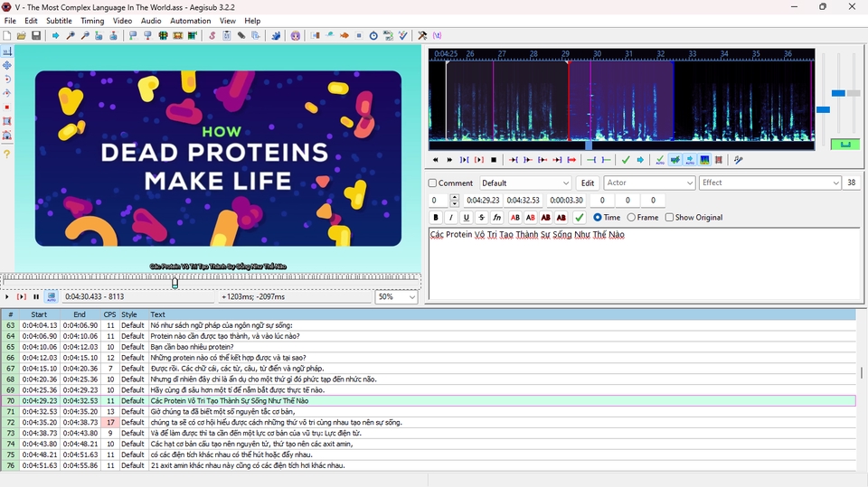Viewport: 868px width, 487px height.
Task: Select the Drag subtitles visual tool
Action: coord(7,65)
